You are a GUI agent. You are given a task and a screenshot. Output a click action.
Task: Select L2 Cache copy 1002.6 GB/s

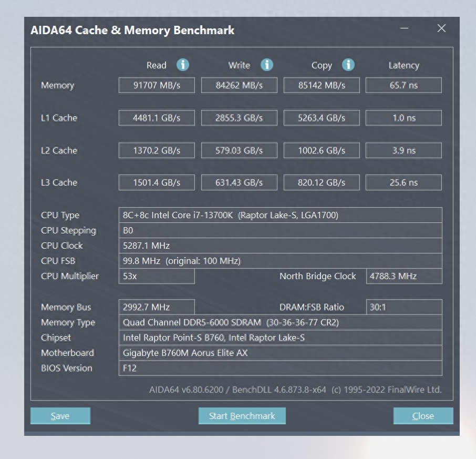tap(322, 150)
